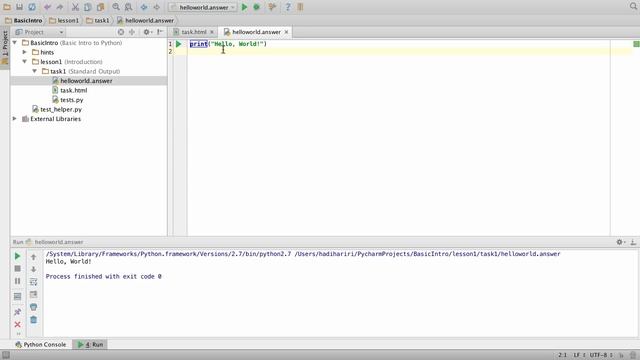Click the Dump Threads icon in Run panel

click(17, 296)
